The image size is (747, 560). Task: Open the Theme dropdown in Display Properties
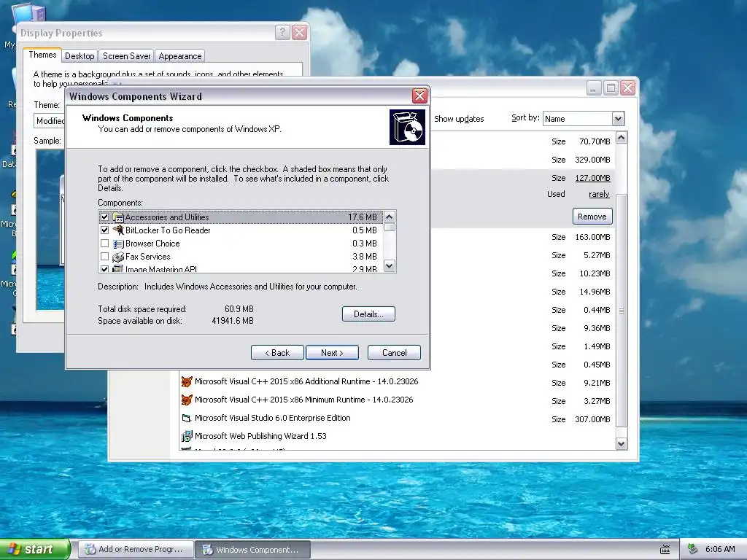[49, 121]
